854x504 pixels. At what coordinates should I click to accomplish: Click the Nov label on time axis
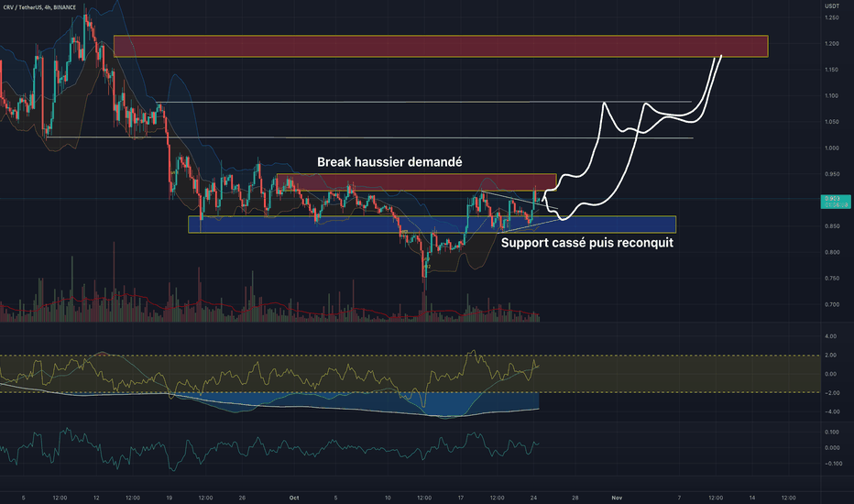pos(617,498)
